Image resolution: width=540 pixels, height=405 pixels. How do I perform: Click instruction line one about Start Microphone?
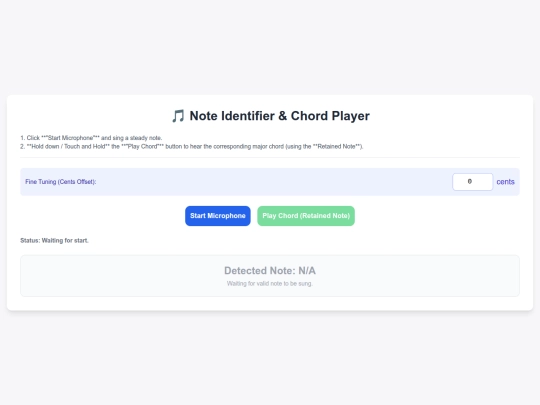point(91,138)
